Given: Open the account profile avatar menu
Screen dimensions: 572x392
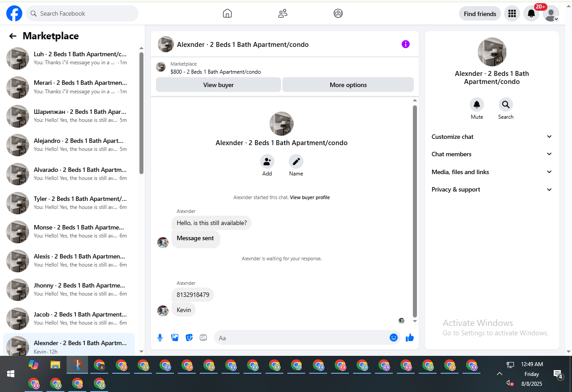Looking at the screenshot, I should click(x=551, y=13).
